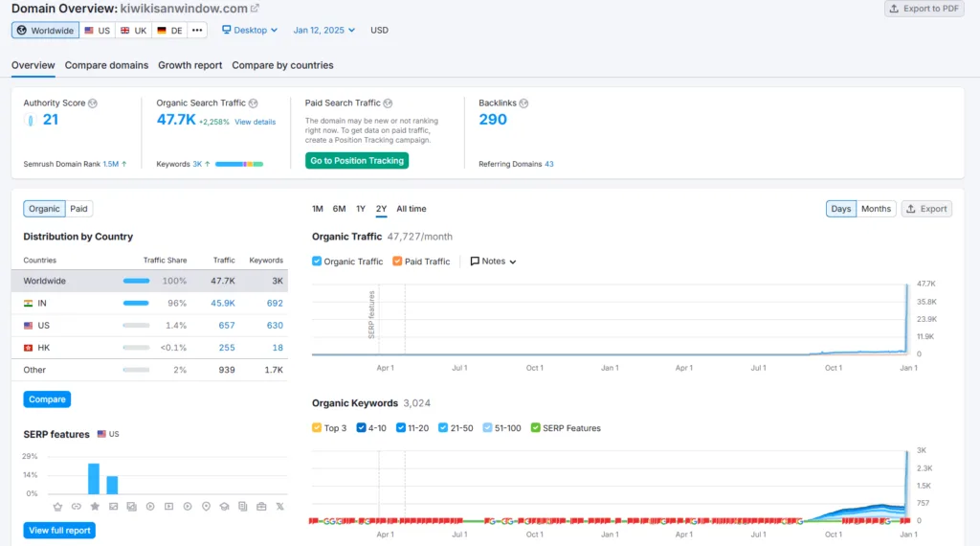Expand the Notes dropdown
Image resolution: width=980 pixels, height=546 pixels.
pos(493,262)
